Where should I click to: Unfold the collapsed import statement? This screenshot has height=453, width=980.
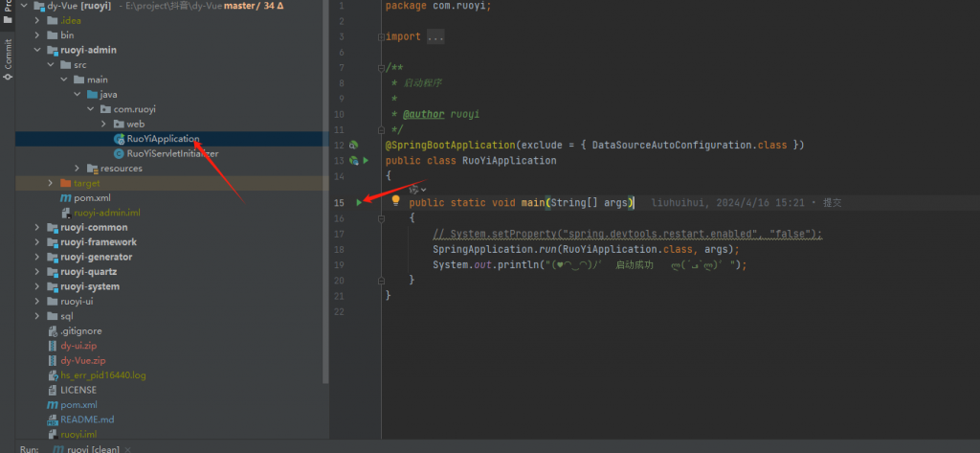click(x=435, y=36)
